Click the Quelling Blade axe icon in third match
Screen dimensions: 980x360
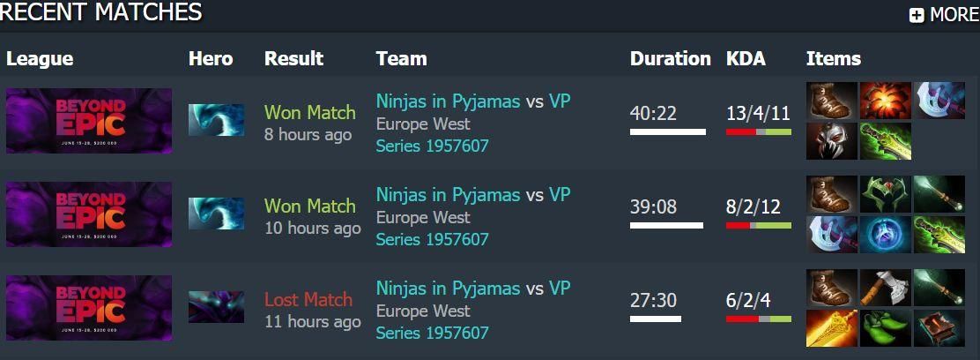tap(885, 288)
